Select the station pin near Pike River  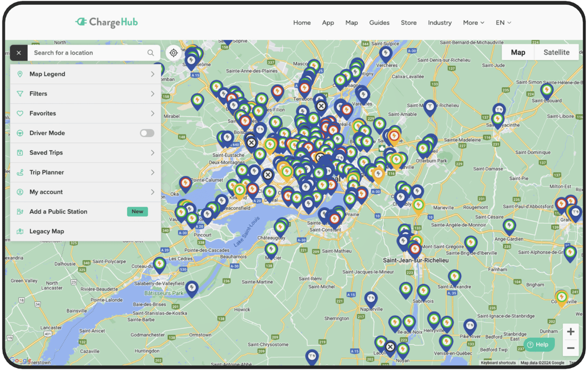pos(470,326)
